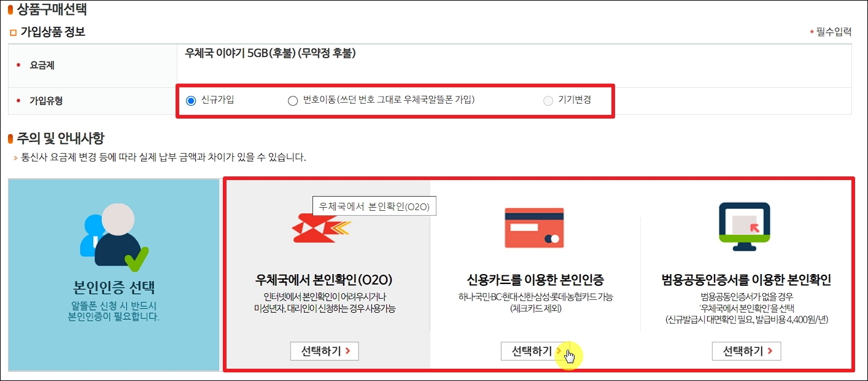
Task: Click the red credit card icon
Action: click(533, 227)
